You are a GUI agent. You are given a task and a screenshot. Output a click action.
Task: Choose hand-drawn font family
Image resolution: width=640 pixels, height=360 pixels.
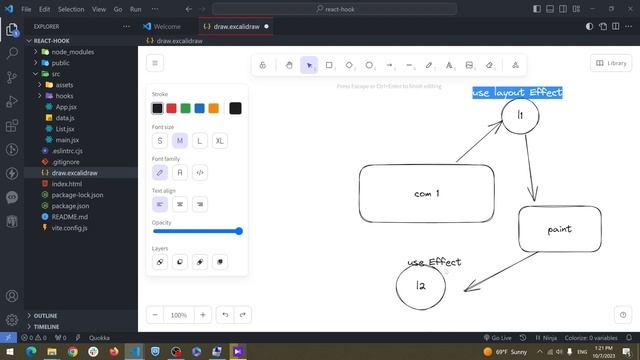point(160,173)
